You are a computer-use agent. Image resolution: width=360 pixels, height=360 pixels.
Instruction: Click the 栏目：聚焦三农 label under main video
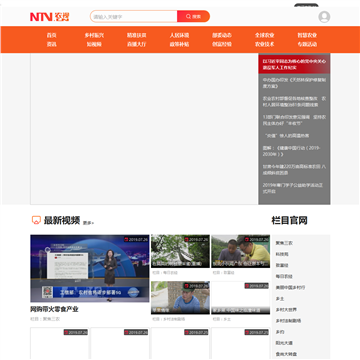[x=45, y=319]
